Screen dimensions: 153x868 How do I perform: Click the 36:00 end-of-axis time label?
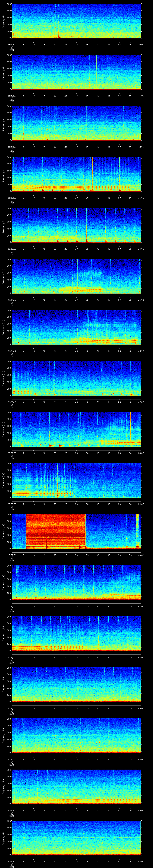[x=141, y=351]
